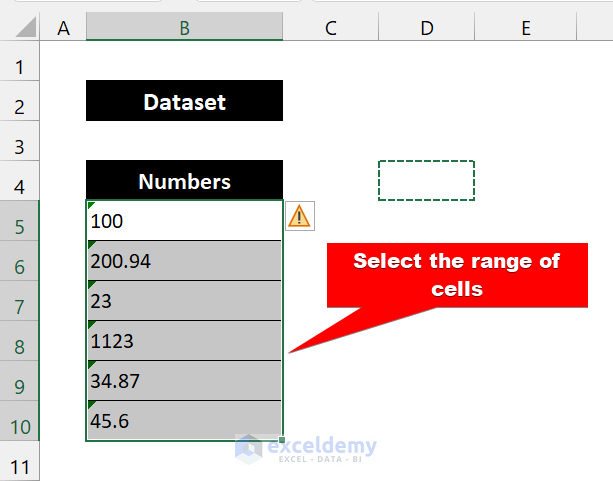Click the Select All corner triangle

[26, 27]
